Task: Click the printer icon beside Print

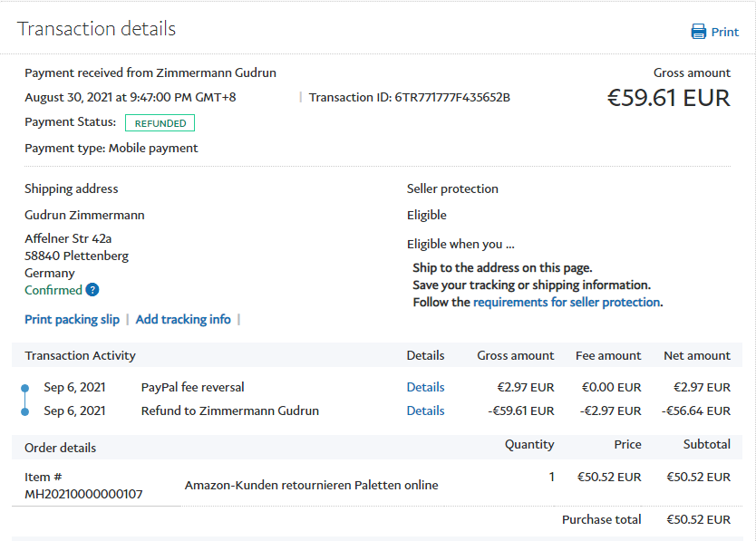Action: click(699, 32)
